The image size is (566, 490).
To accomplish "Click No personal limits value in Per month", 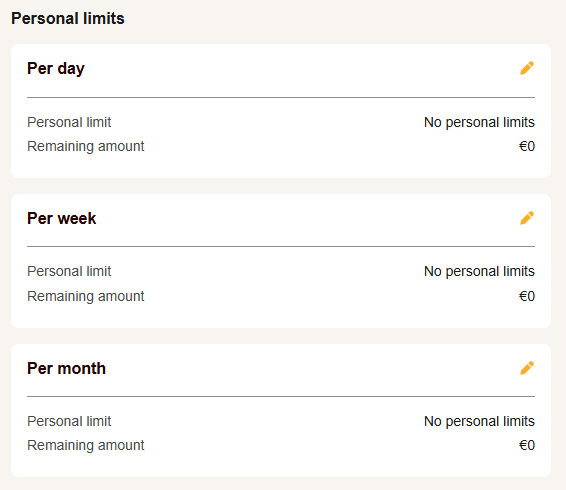I will pos(479,421).
